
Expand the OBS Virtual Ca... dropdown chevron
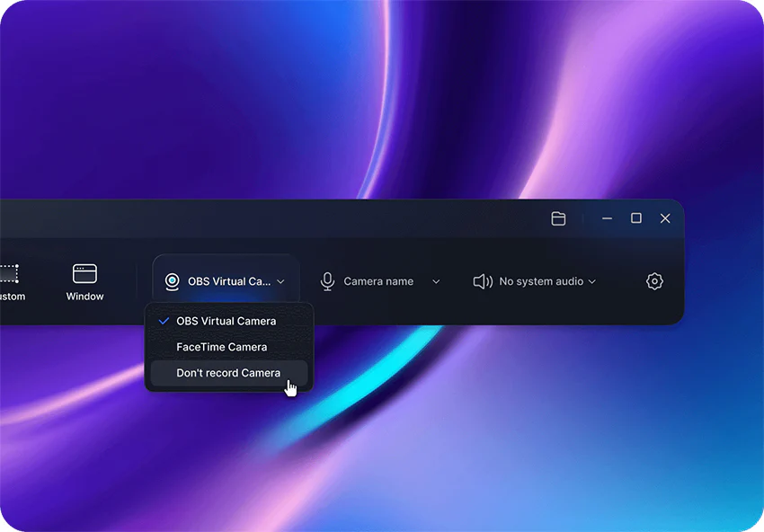pyautogui.click(x=280, y=281)
